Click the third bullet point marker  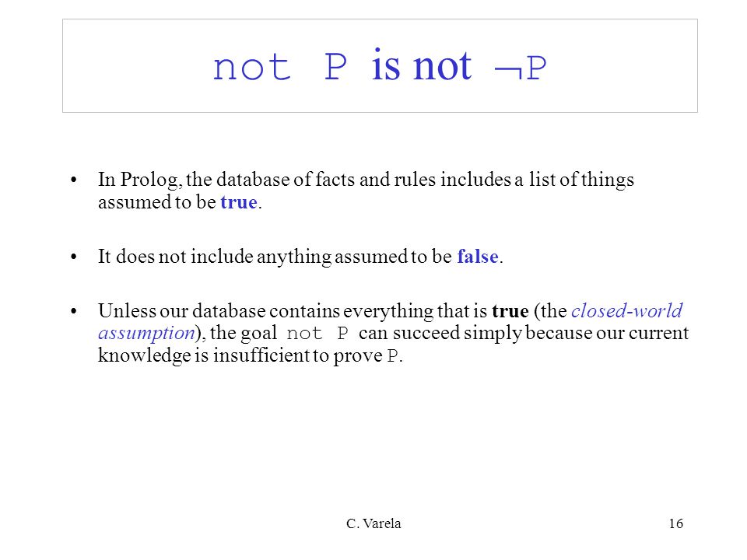73,312
